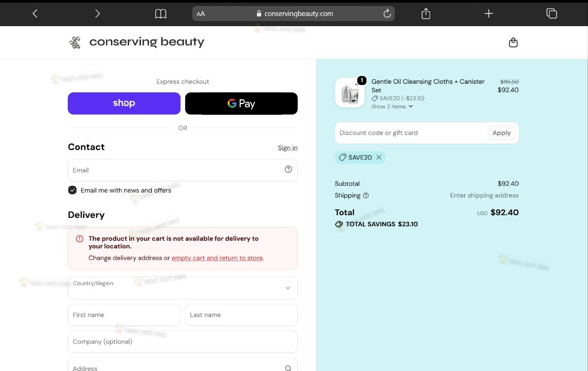The height and width of the screenshot is (371, 588).
Task: Open the bookmarks book icon
Action: [x=161, y=14]
